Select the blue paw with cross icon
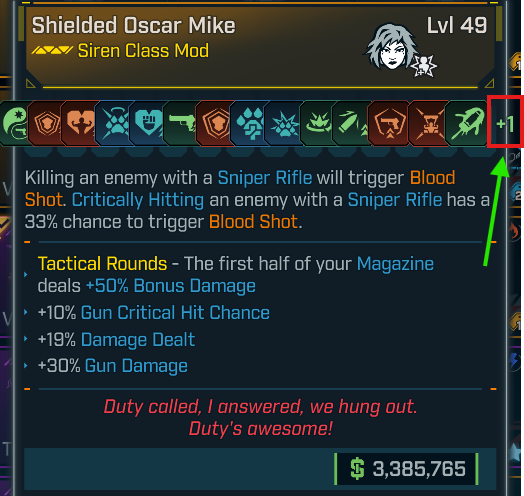Image resolution: width=524 pixels, height=496 pixels. click(x=249, y=123)
